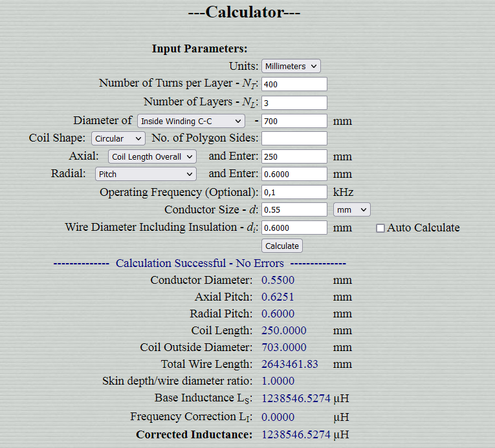Image resolution: width=495 pixels, height=448 pixels.
Task: Open the conductor size unit dropdown (mm)
Action: click(x=352, y=210)
